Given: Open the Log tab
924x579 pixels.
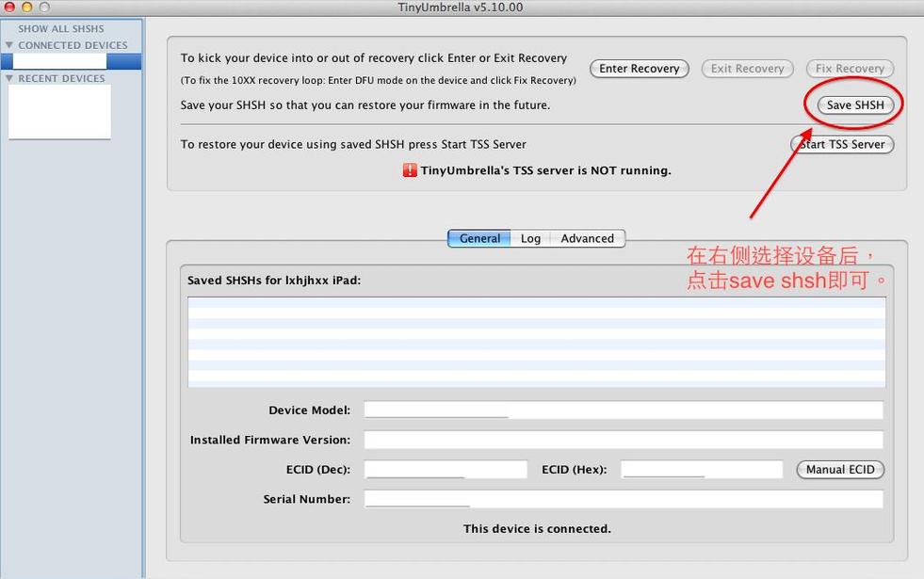Looking at the screenshot, I should tap(530, 238).
